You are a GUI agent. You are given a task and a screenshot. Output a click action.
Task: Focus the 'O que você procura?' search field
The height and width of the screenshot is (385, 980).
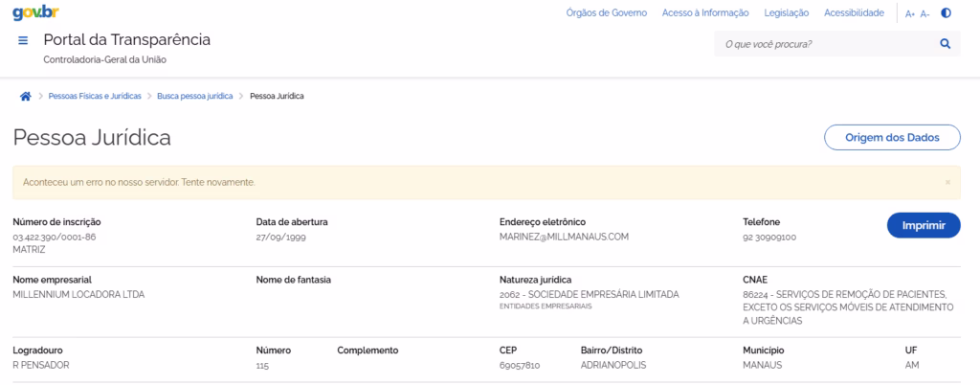click(825, 44)
